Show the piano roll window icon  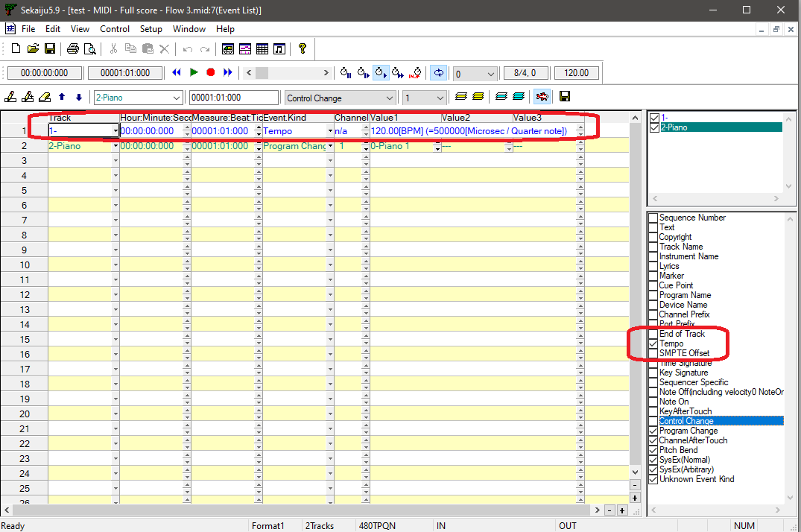click(245, 49)
